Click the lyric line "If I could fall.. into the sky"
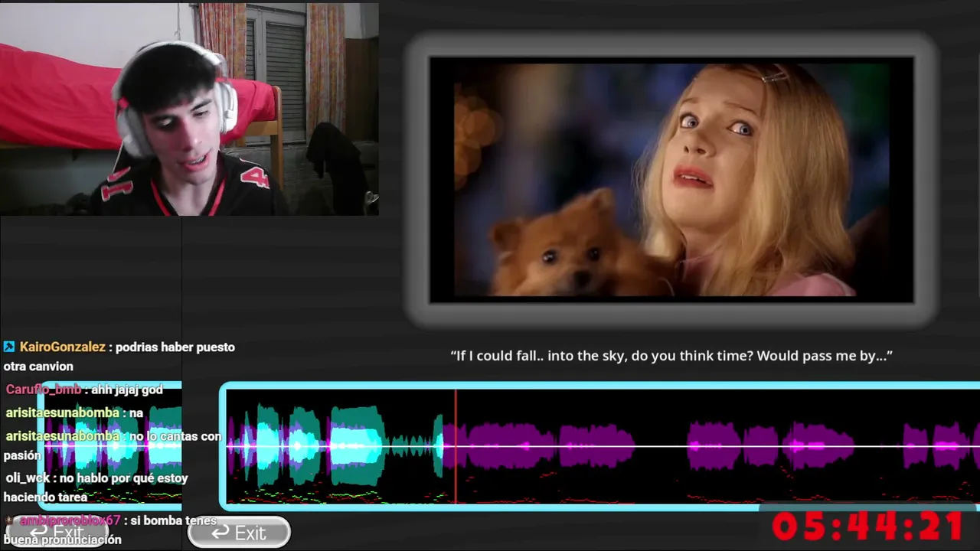Image resolution: width=980 pixels, height=551 pixels. 671,356
